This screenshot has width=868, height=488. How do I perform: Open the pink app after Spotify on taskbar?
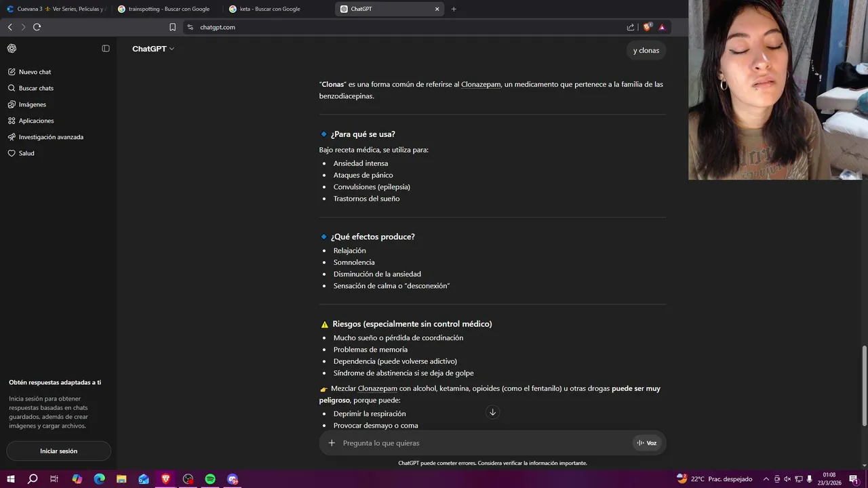point(233,479)
